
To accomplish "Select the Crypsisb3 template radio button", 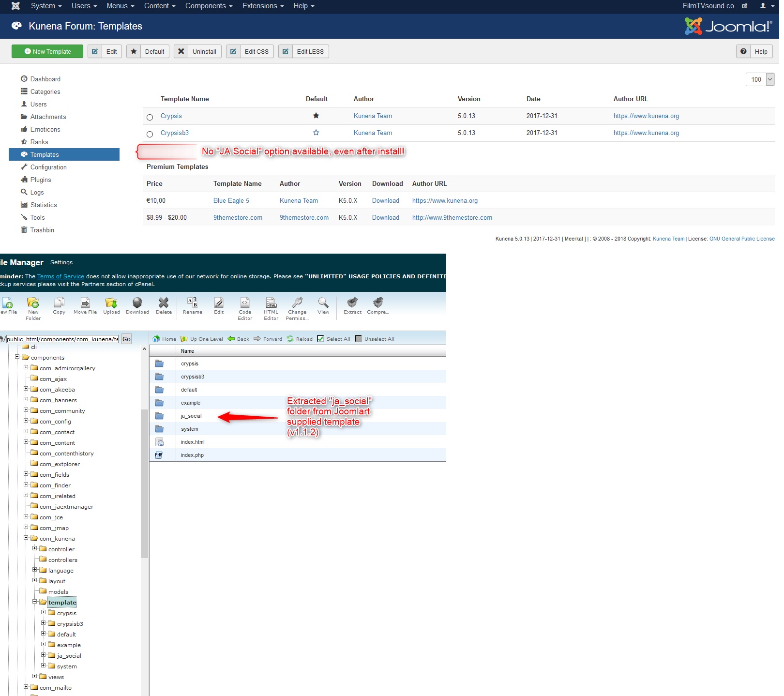I will coord(150,134).
